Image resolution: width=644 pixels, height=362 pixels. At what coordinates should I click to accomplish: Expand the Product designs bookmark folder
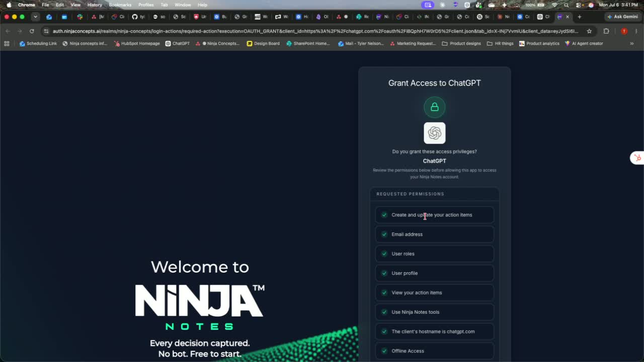(x=461, y=44)
